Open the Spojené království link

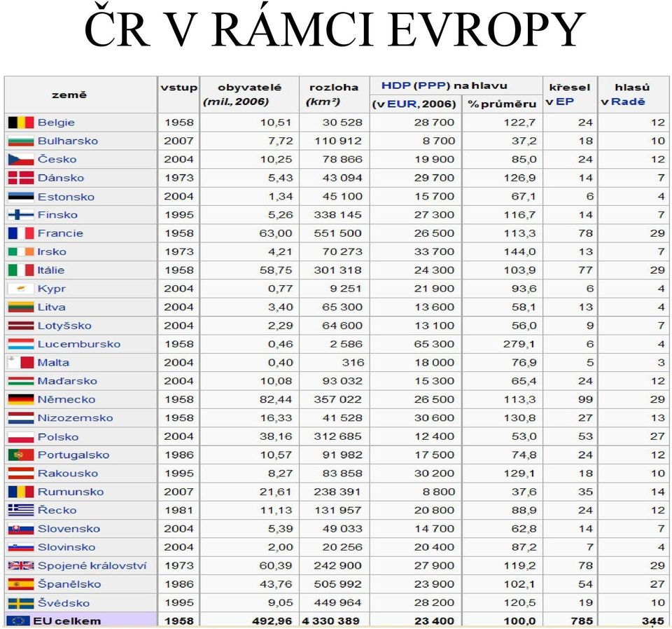tap(92, 565)
